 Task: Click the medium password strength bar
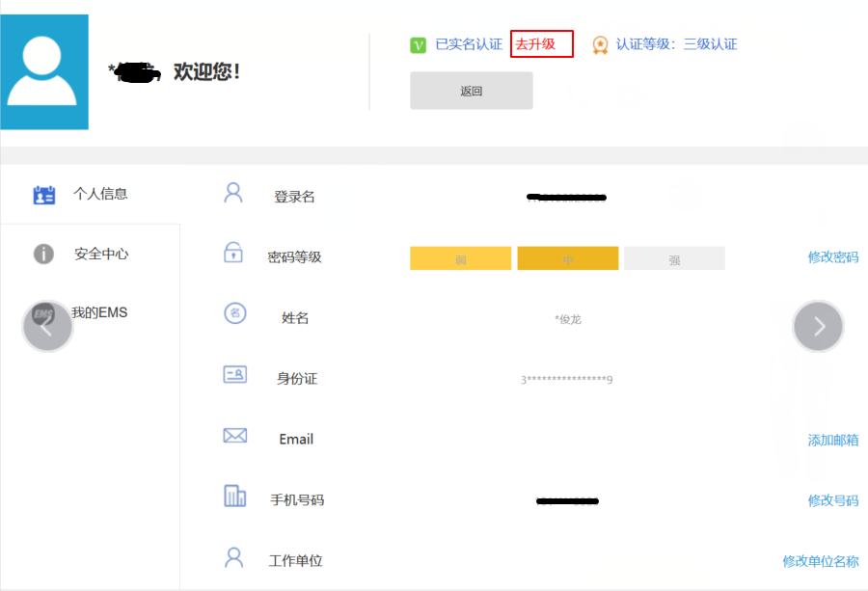567,258
